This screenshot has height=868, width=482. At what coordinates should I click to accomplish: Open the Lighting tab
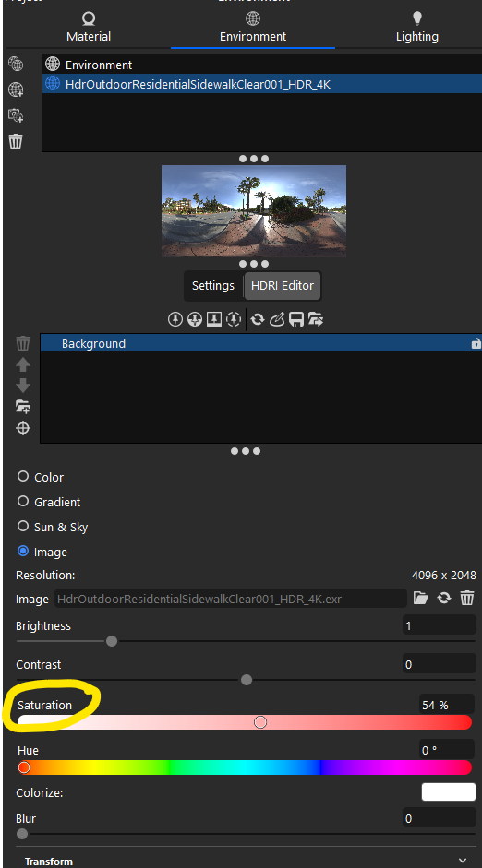[x=416, y=28]
